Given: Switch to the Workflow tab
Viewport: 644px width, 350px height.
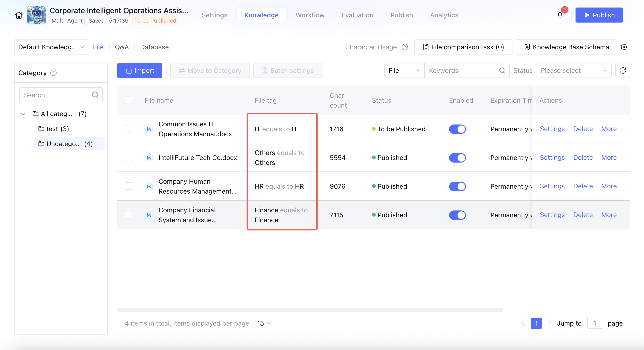Looking at the screenshot, I should 310,15.
